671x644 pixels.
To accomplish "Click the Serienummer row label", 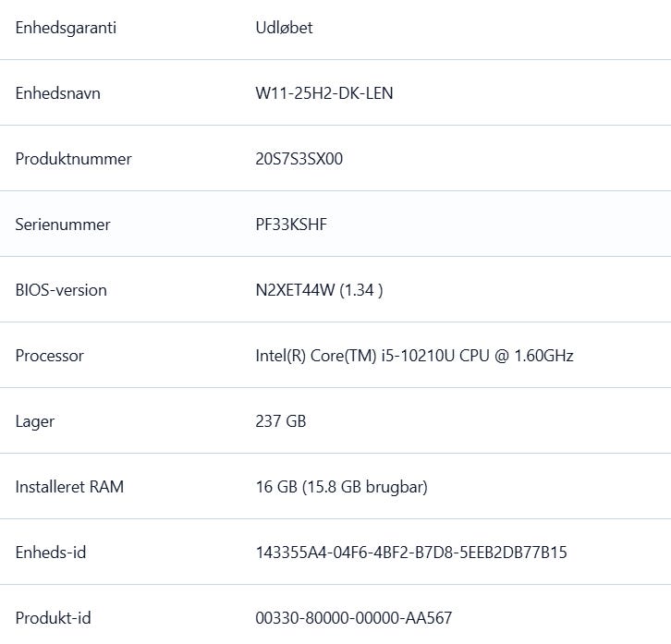I will pyautogui.click(x=63, y=225).
